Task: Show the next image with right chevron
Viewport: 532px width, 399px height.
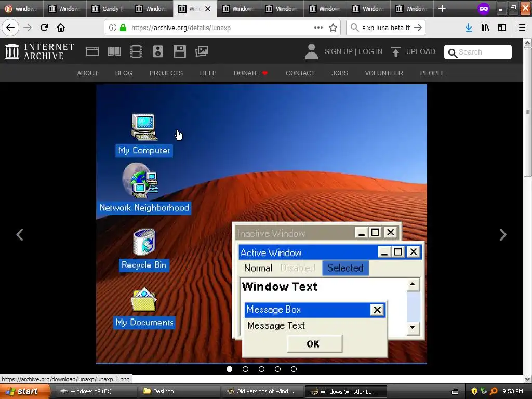Action: (503, 235)
